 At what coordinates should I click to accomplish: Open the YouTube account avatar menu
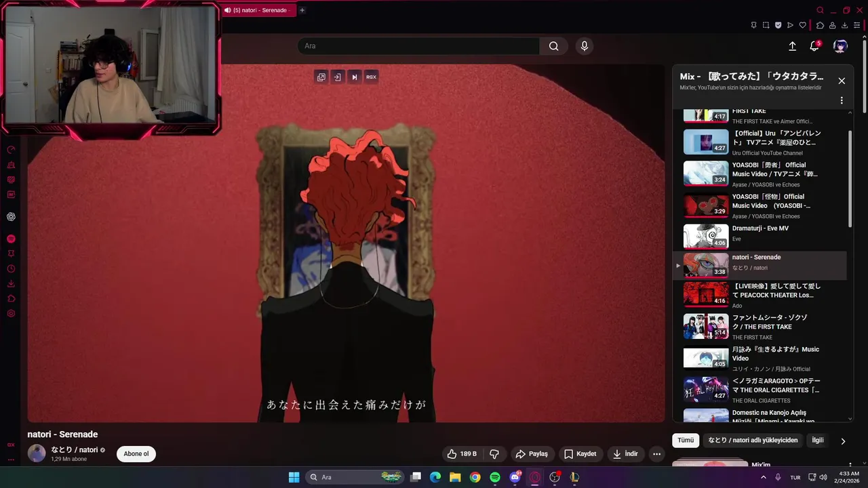[840, 46]
